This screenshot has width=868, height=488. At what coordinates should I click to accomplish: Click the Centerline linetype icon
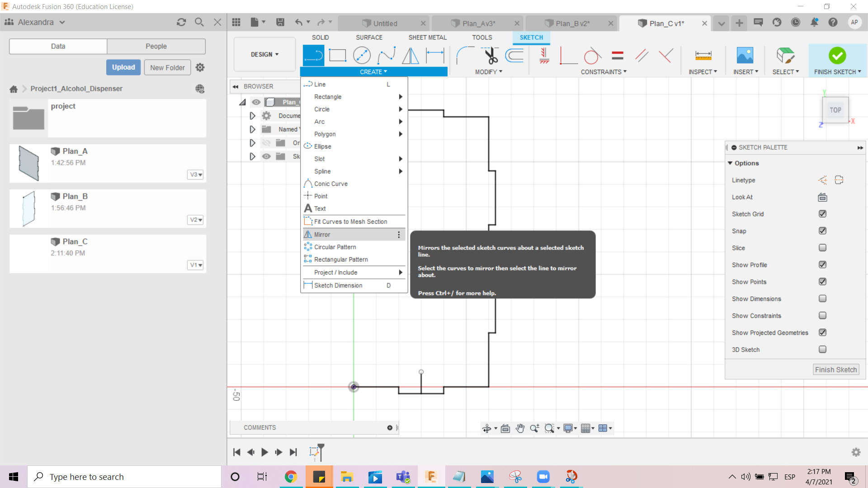839,180
